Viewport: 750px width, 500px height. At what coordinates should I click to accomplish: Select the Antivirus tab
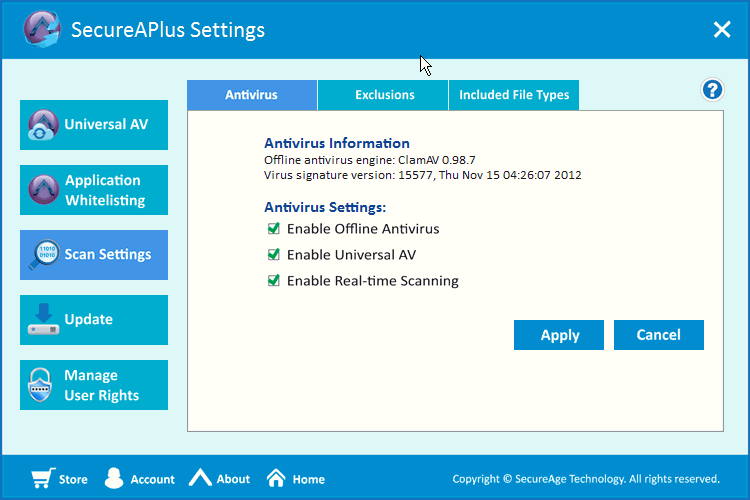pyautogui.click(x=251, y=95)
